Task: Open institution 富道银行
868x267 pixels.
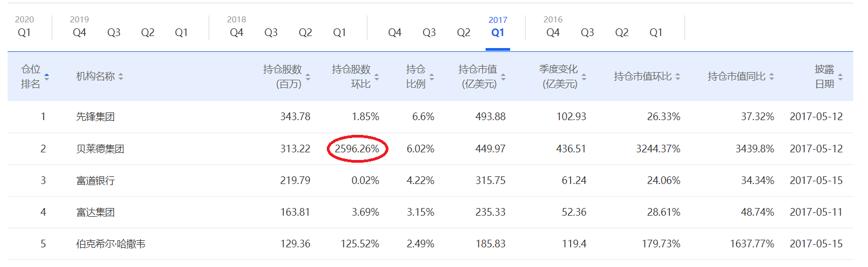Action: point(95,181)
